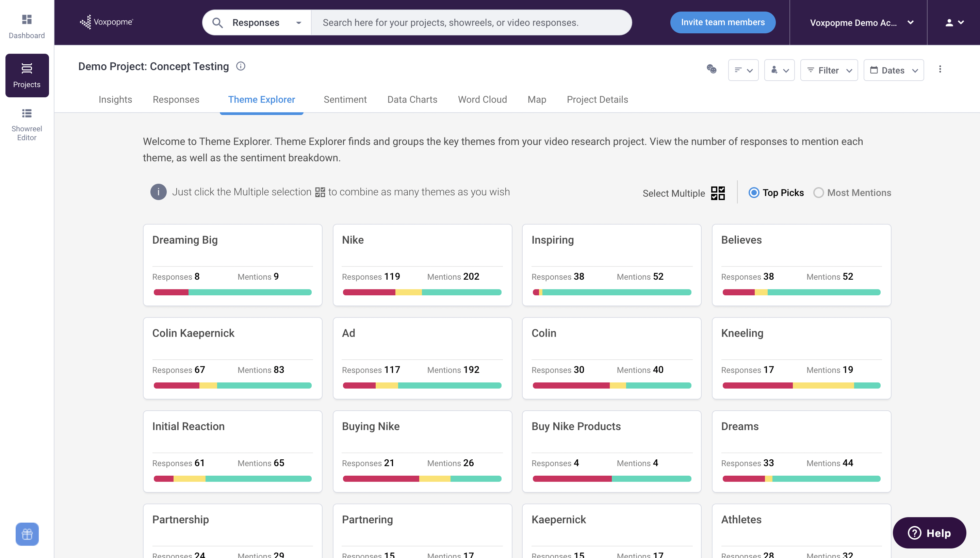This screenshot has height=558, width=980.
Task: Click Mentions 202 on Nike card
Action: click(453, 277)
